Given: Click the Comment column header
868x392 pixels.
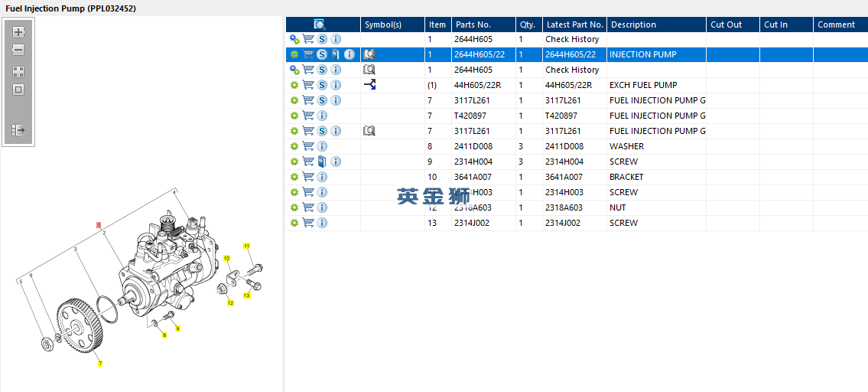Looking at the screenshot, I should 840,24.
